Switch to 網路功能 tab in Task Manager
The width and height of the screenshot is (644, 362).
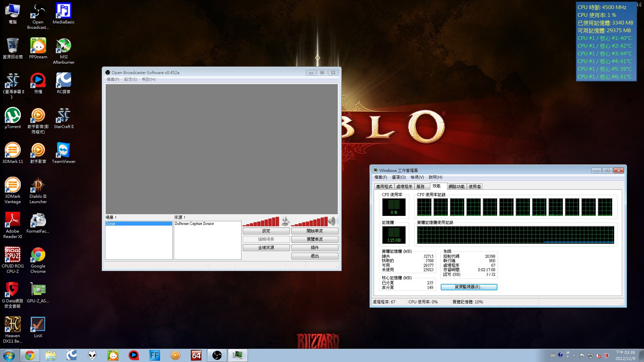pos(457,187)
